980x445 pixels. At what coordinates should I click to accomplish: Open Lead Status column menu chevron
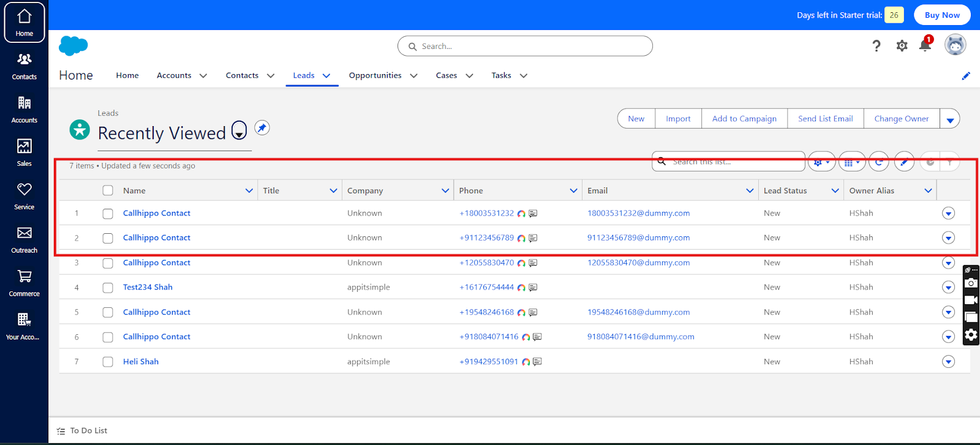tap(835, 190)
